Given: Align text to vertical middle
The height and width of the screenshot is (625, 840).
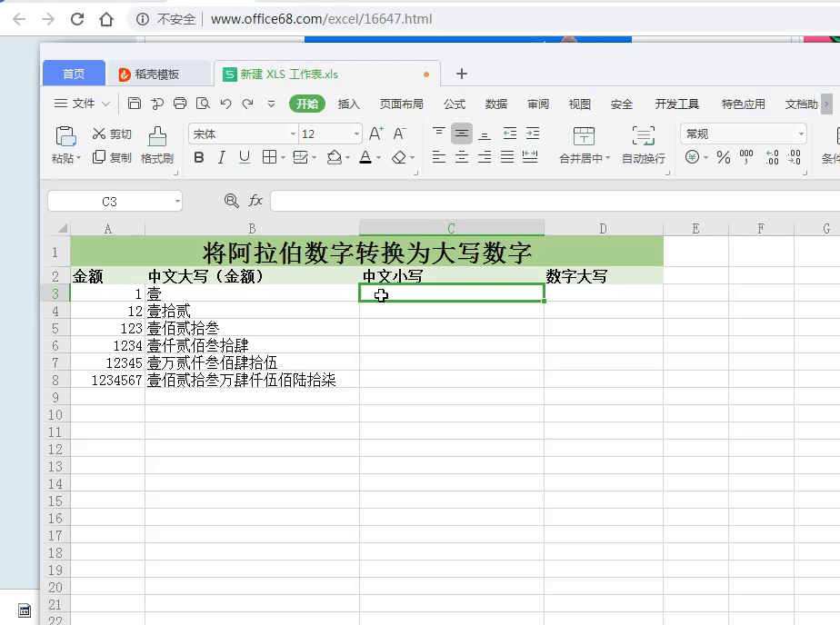Looking at the screenshot, I should 461,134.
